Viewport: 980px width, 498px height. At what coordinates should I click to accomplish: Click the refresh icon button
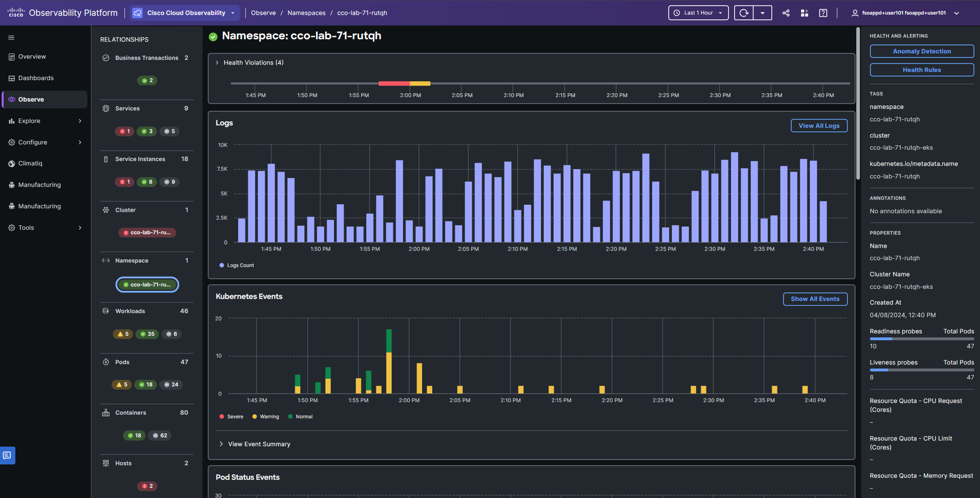coord(743,13)
